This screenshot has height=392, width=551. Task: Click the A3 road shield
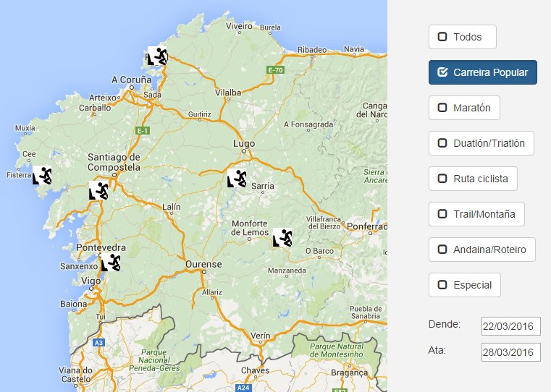(98, 343)
